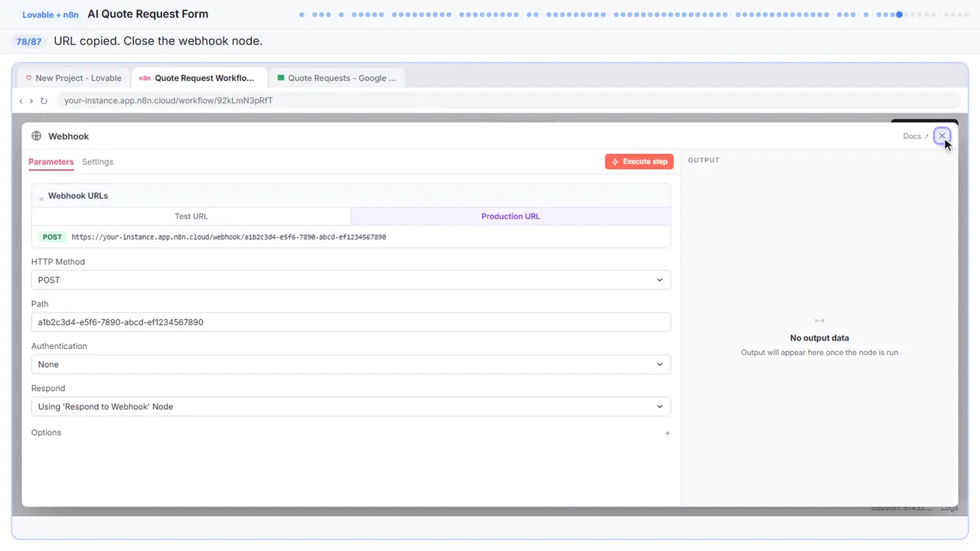Open the HTTP Method dropdown
The image size is (980, 551).
point(351,280)
